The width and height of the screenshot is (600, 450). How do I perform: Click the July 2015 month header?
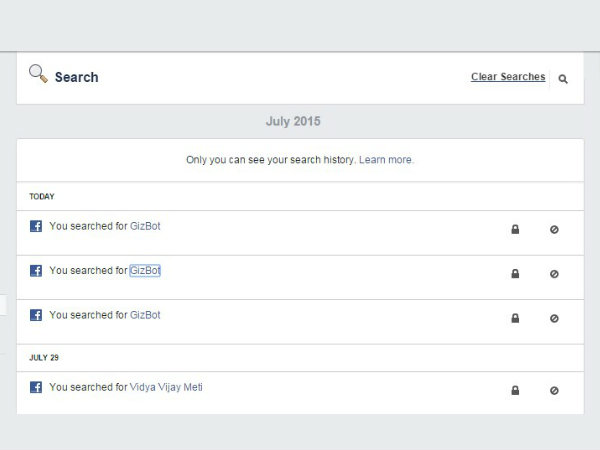coord(293,121)
